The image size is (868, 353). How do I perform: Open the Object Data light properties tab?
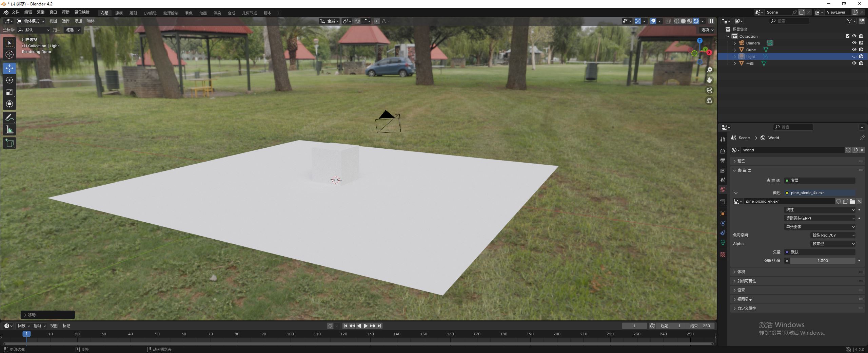[x=723, y=242]
